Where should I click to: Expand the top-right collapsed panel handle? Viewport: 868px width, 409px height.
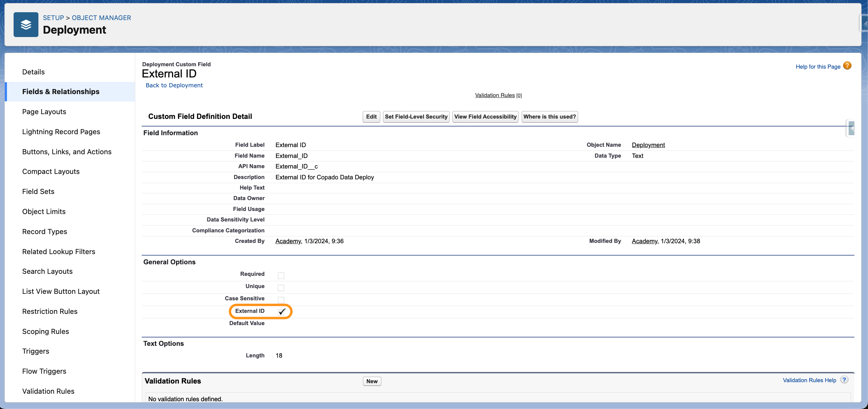[865, 24]
